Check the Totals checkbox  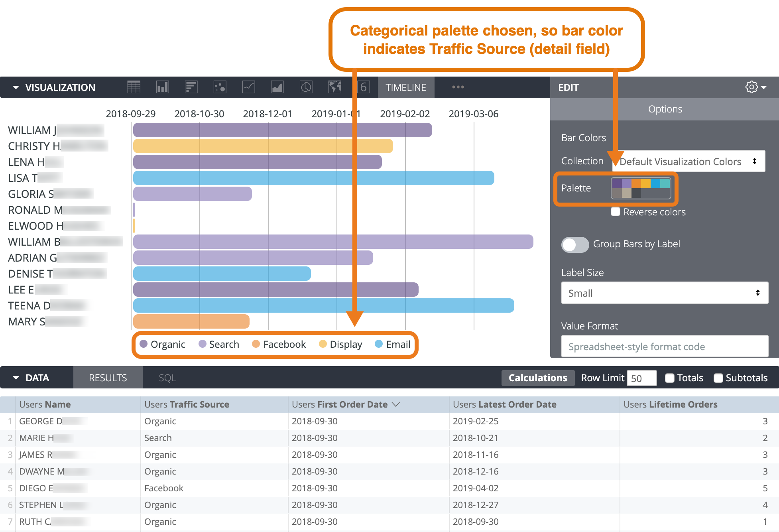pyautogui.click(x=670, y=378)
